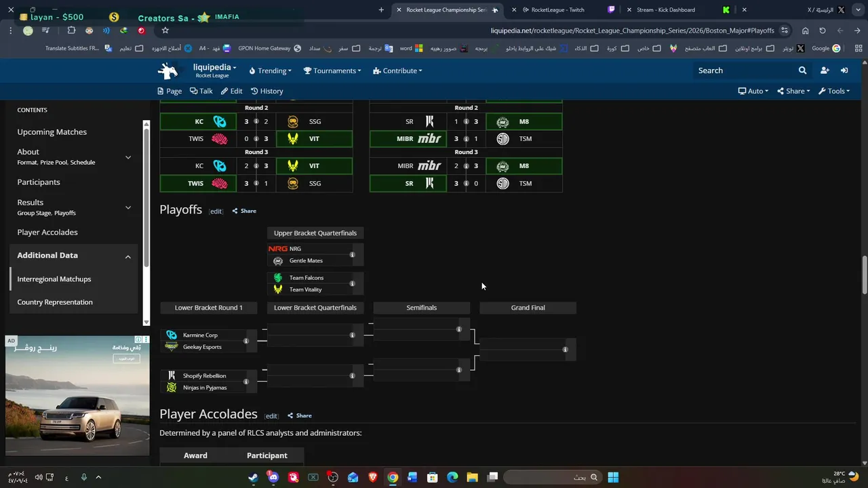Open the Google bookmark
868x488 pixels.
tap(826, 49)
